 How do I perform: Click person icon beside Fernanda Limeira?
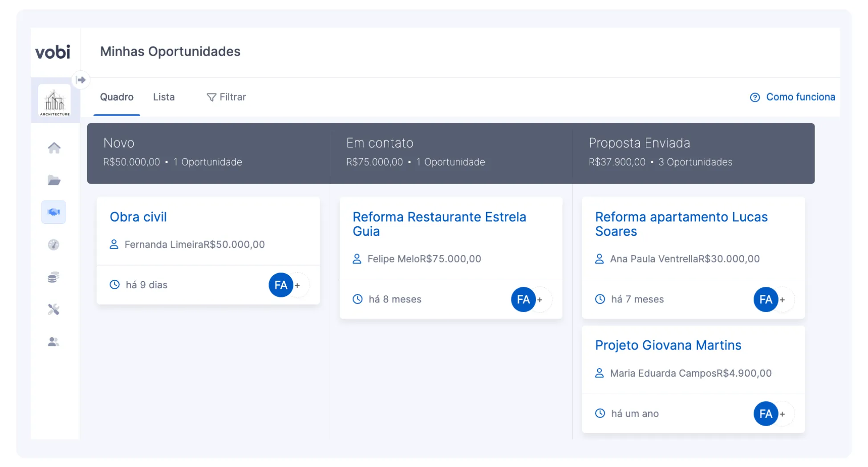click(x=114, y=244)
